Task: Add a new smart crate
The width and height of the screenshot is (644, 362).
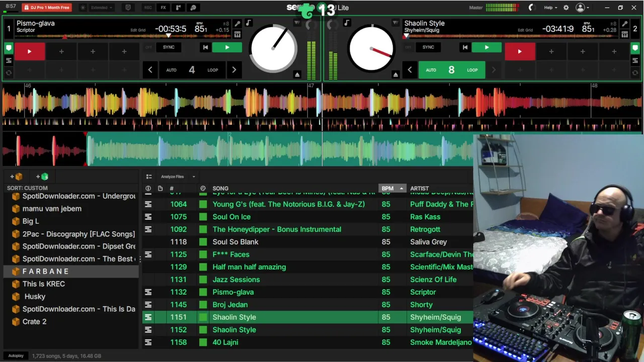Action: coord(42,176)
